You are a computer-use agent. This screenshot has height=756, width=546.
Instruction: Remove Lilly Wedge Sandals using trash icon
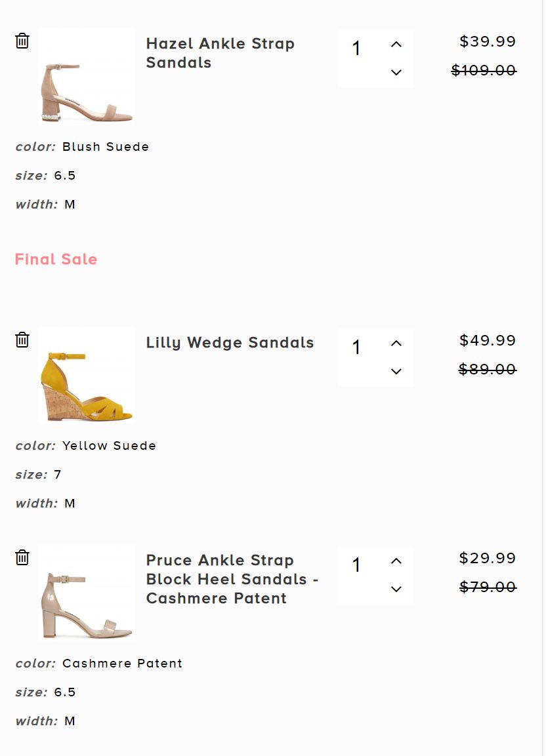tap(22, 340)
